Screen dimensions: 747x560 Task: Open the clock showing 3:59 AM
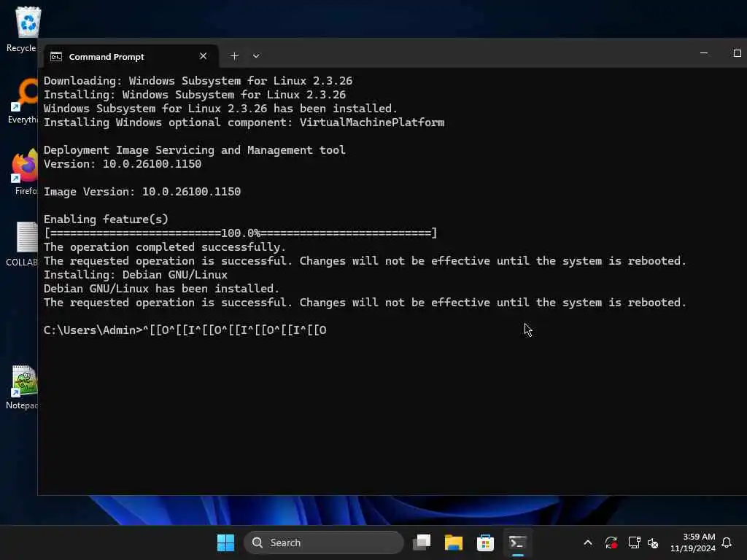point(693,542)
